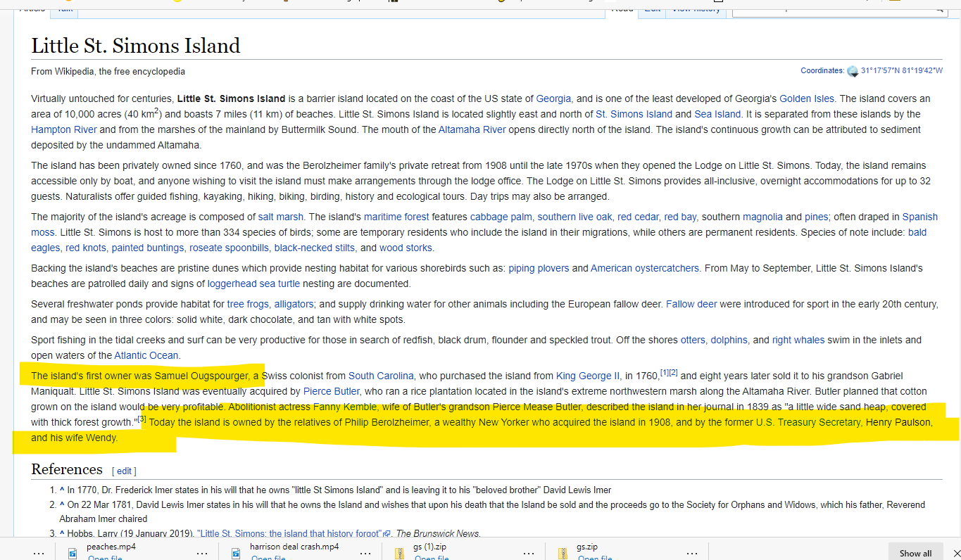Edit the References section
961x560 pixels.
click(x=124, y=471)
